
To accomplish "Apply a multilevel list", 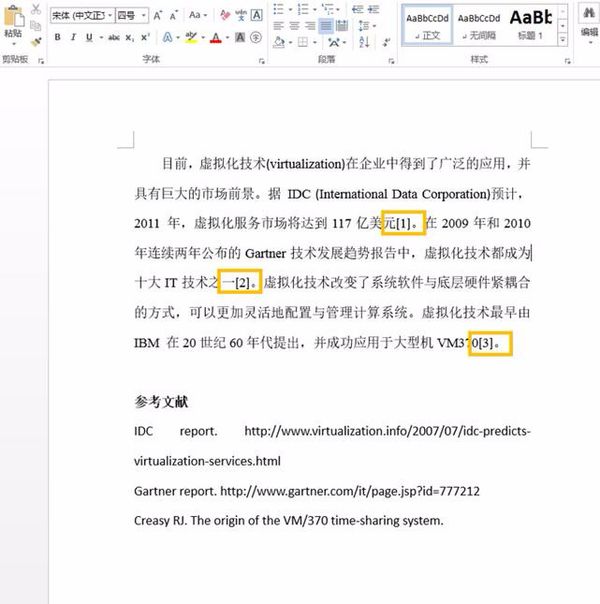I will pos(328,9).
